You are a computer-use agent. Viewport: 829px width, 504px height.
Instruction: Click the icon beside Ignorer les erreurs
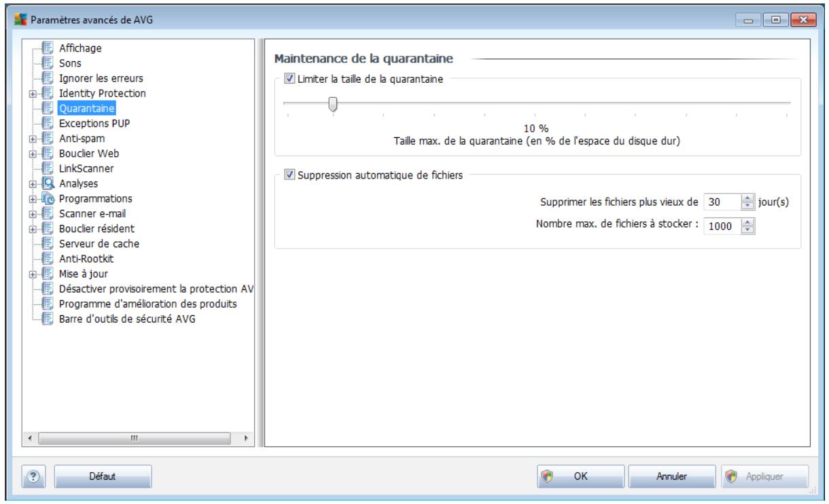(x=47, y=77)
